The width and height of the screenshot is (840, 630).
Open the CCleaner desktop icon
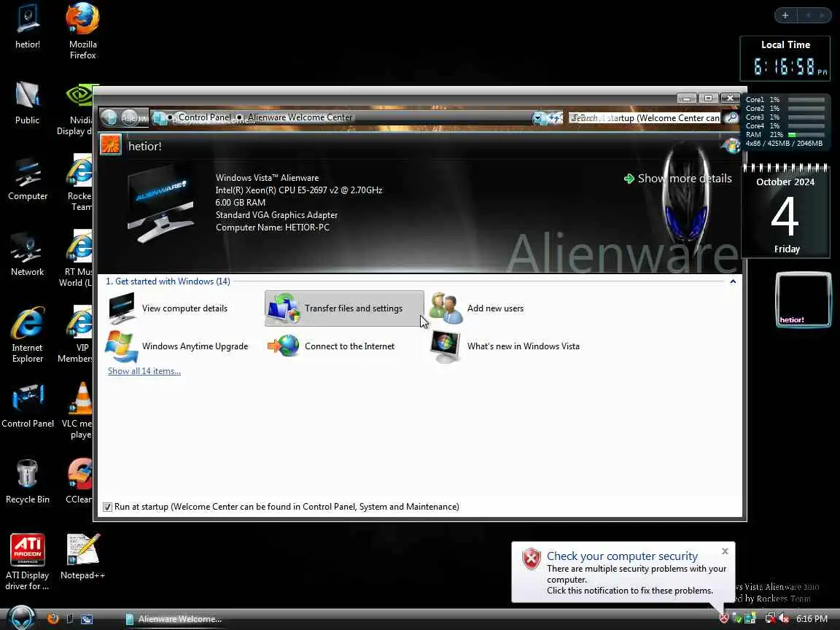(x=79, y=481)
